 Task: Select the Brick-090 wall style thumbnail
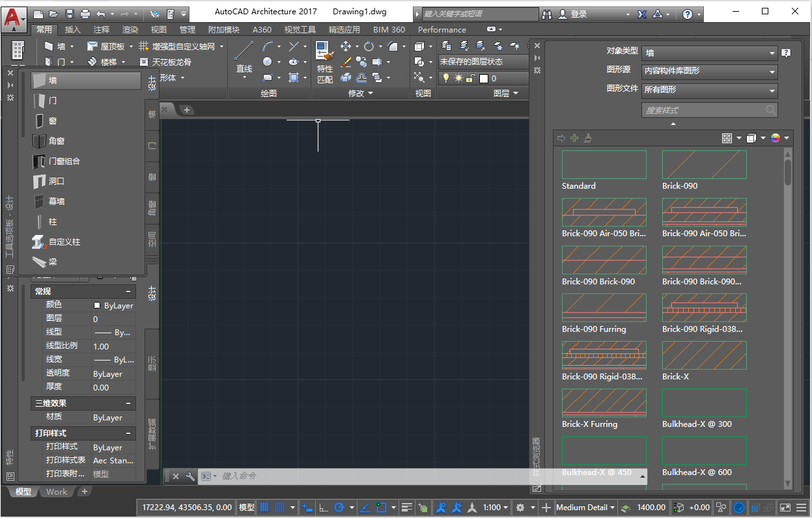[x=704, y=165]
